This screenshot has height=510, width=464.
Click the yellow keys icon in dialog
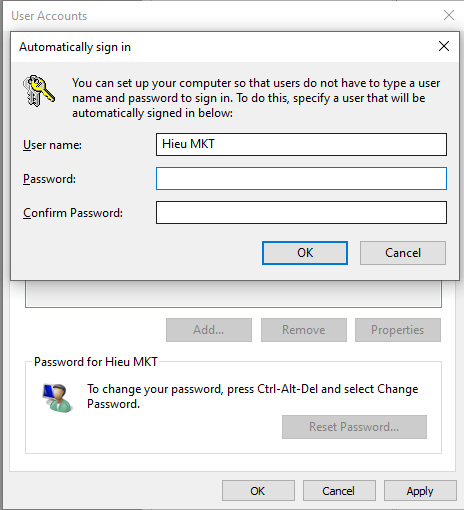point(39,91)
